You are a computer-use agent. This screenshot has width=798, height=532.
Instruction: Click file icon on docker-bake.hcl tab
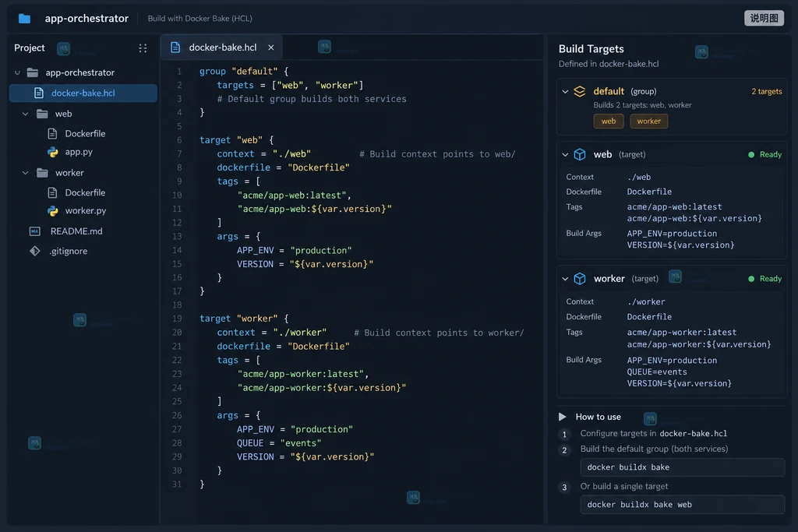175,48
